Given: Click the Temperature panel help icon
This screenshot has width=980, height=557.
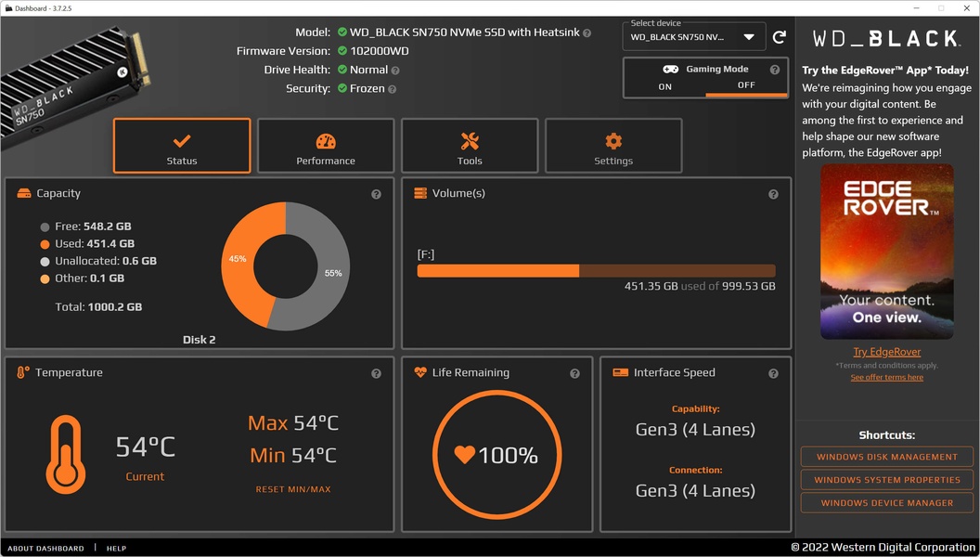Looking at the screenshot, I should click(x=376, y=374).
